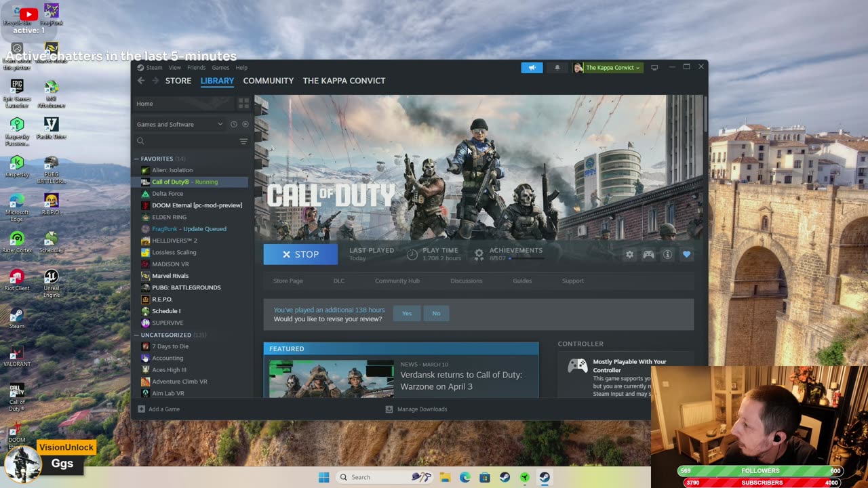Open PUBG BATTLEGROUNDS desktop shortcut
868x488 pixels.
tap(51, 169)
